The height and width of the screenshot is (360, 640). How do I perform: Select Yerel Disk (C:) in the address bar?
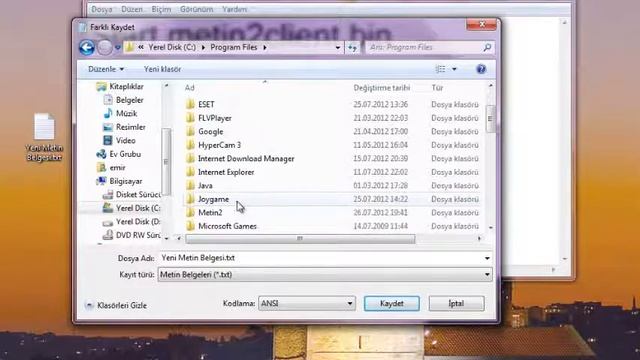click(x=172, y=47)
